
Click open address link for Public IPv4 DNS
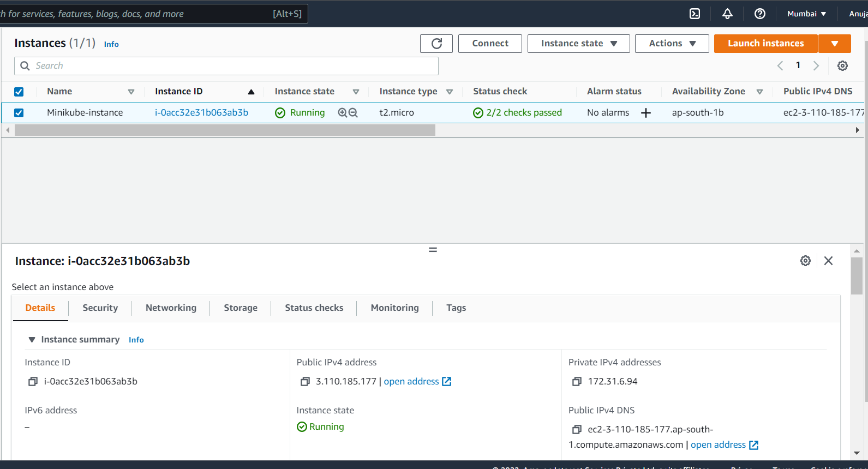pyautogui.click(x=718, y=445)
